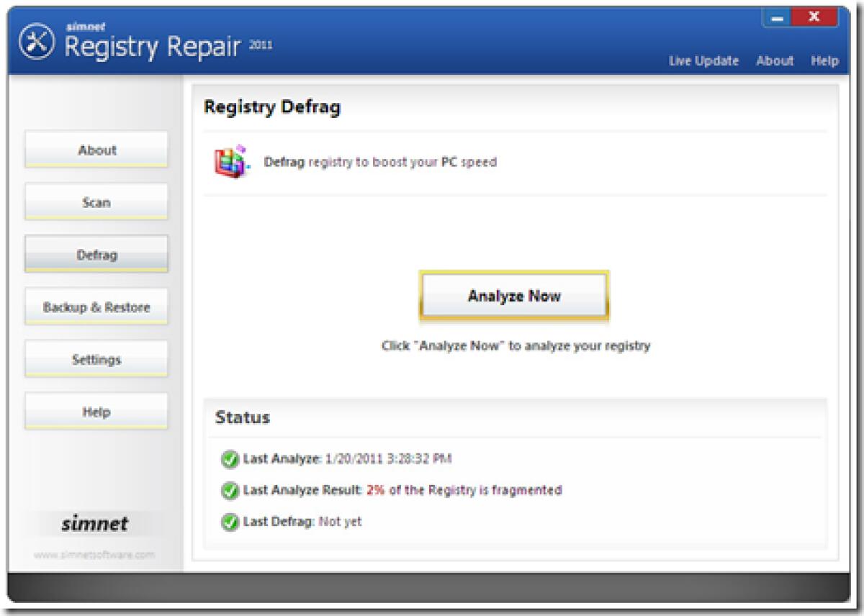Click the green checkmark beside Last Analyze
The width and height of the screenshot is (864, 616).
pyautogui.click(x=230, y=458)
